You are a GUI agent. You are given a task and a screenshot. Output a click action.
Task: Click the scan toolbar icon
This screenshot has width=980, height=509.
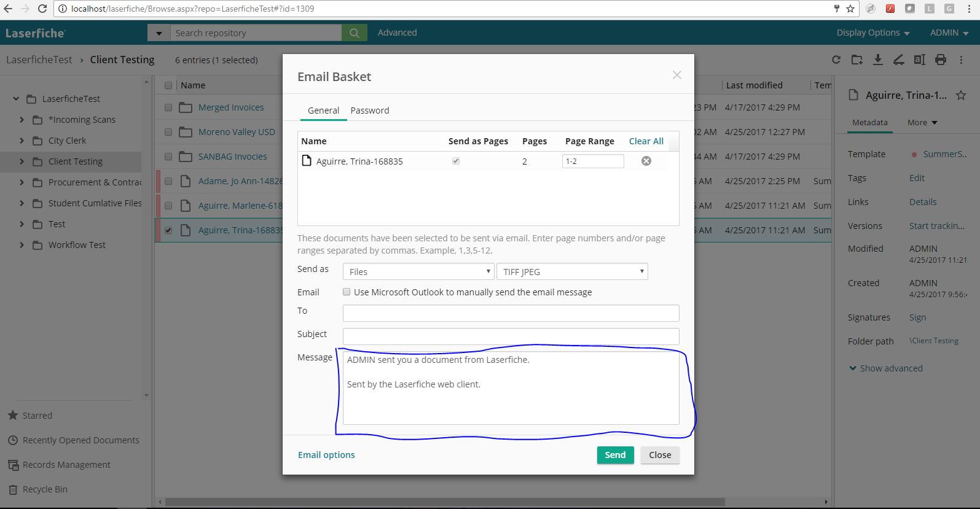click(x=898, y=60)
